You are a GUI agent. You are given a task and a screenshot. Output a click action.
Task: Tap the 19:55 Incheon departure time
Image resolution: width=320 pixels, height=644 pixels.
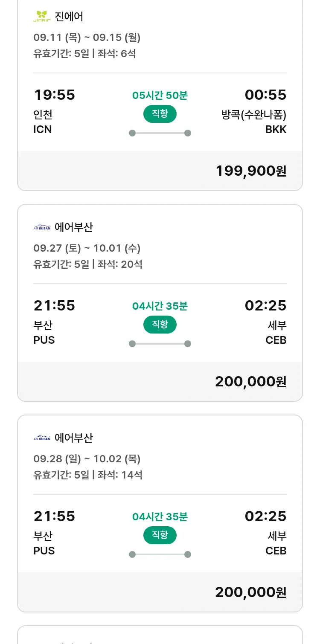[x=54, y=95]
